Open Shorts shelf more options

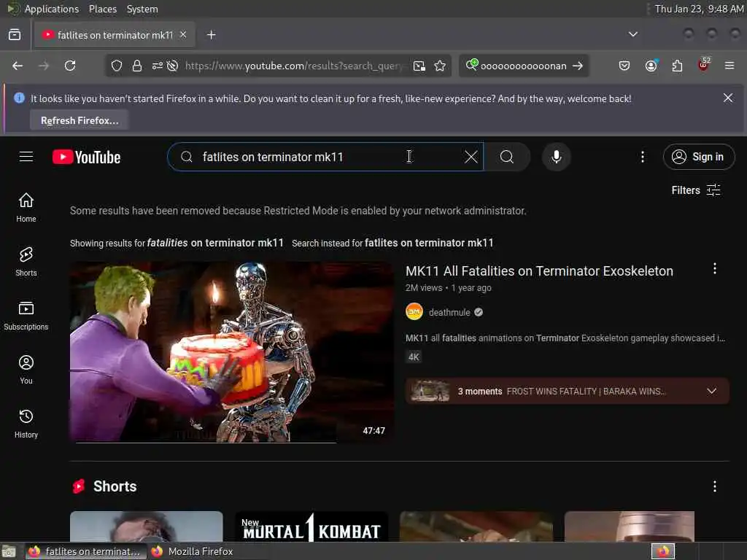click(715, 486)
